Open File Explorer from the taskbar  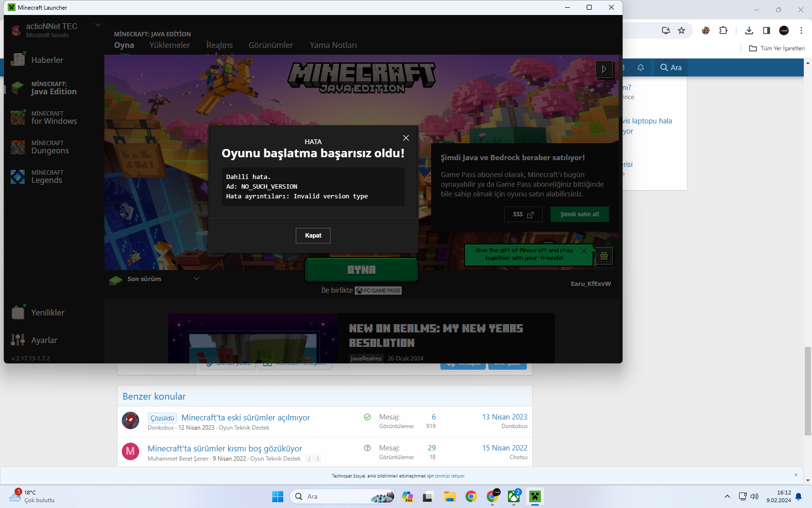click(x=450, y=496)
